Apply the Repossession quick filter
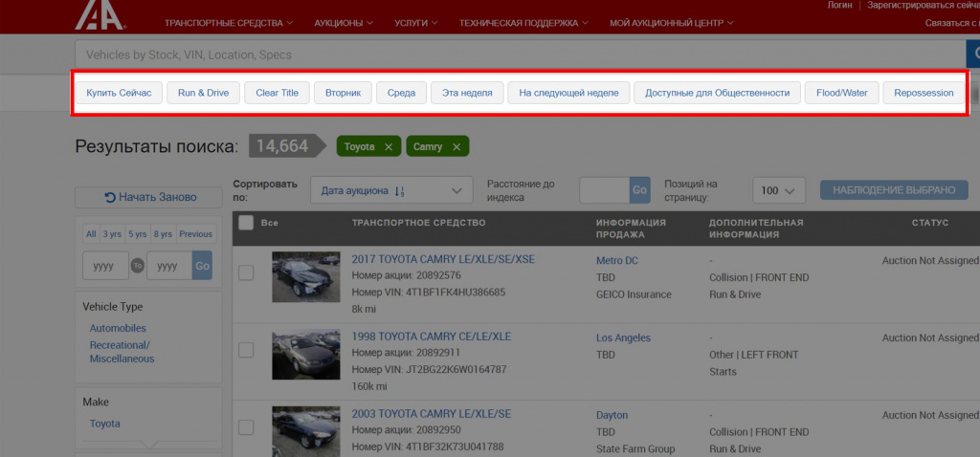The height and width of the screenshot is (457, 980). (x=924, y=93)
